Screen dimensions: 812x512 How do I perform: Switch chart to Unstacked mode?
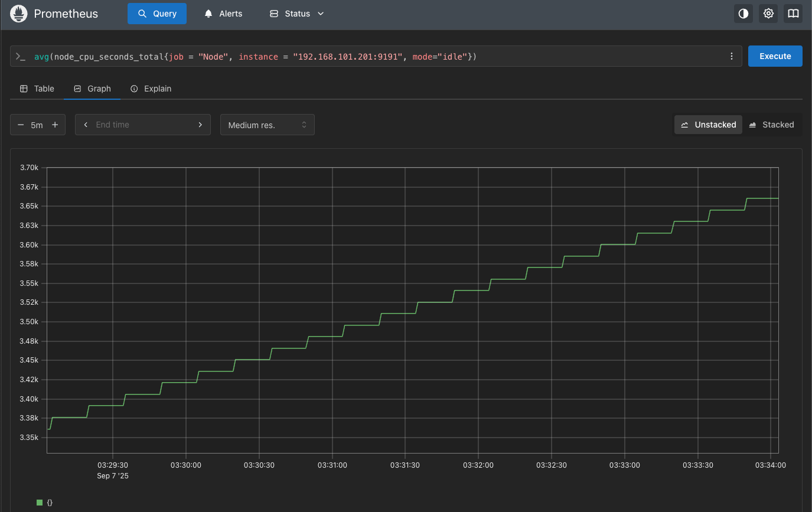click(x=708, y=125)
